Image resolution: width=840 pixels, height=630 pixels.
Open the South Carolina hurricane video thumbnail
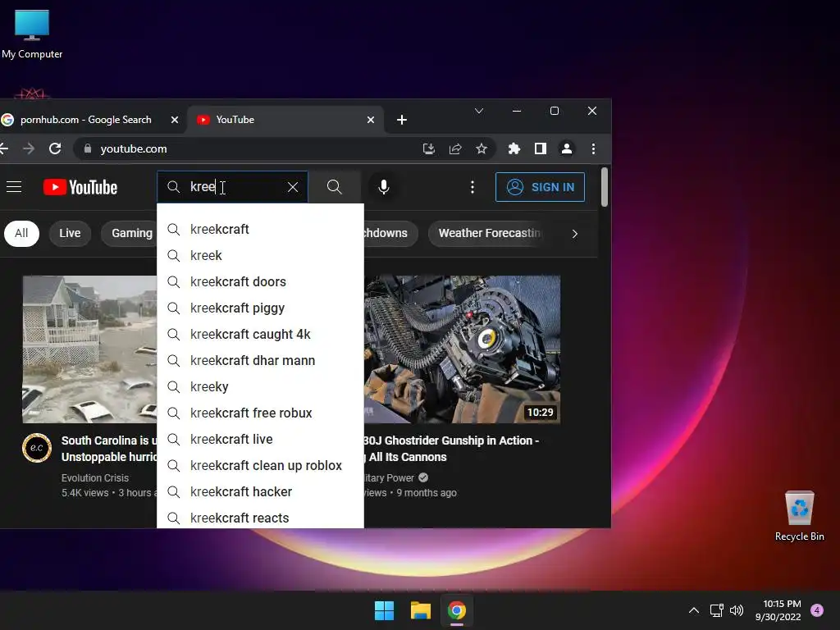(x=89, y=349)
